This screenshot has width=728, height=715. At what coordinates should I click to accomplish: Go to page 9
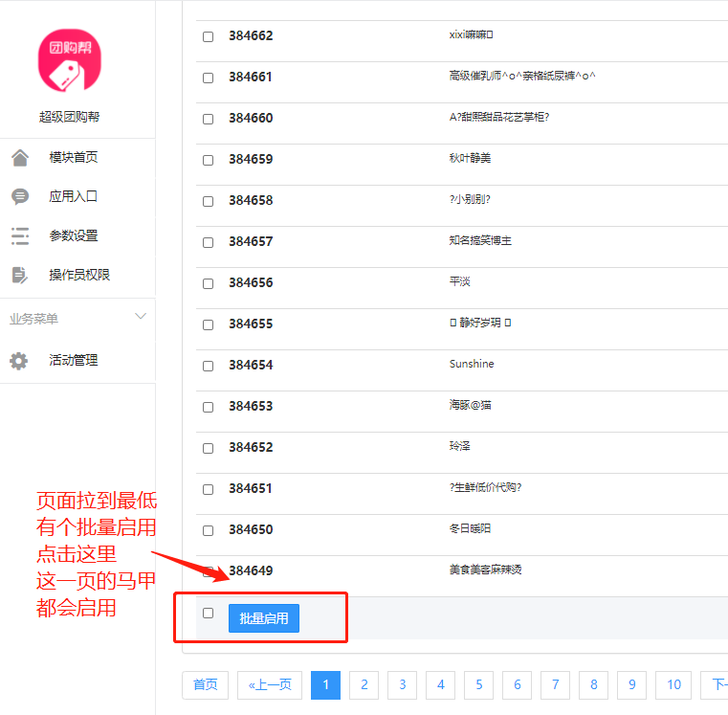coord(632,684)
